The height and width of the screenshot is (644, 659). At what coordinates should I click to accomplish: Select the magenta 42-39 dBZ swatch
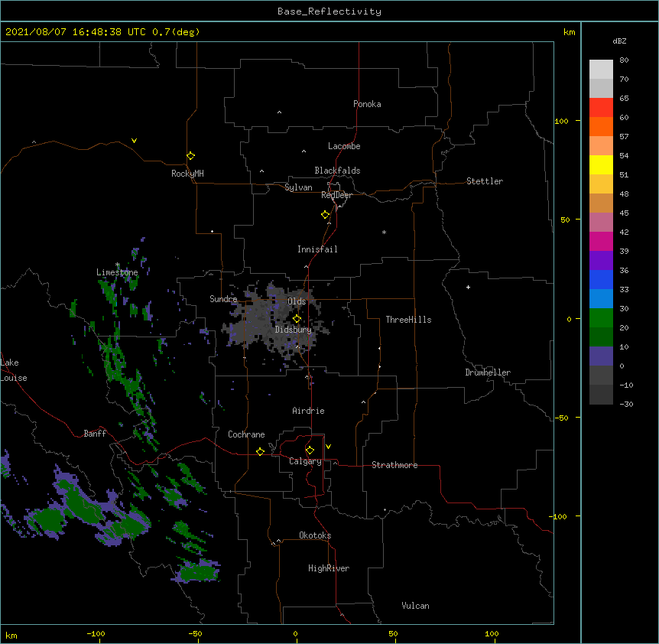pyautogui.click(x=601, y=241)
